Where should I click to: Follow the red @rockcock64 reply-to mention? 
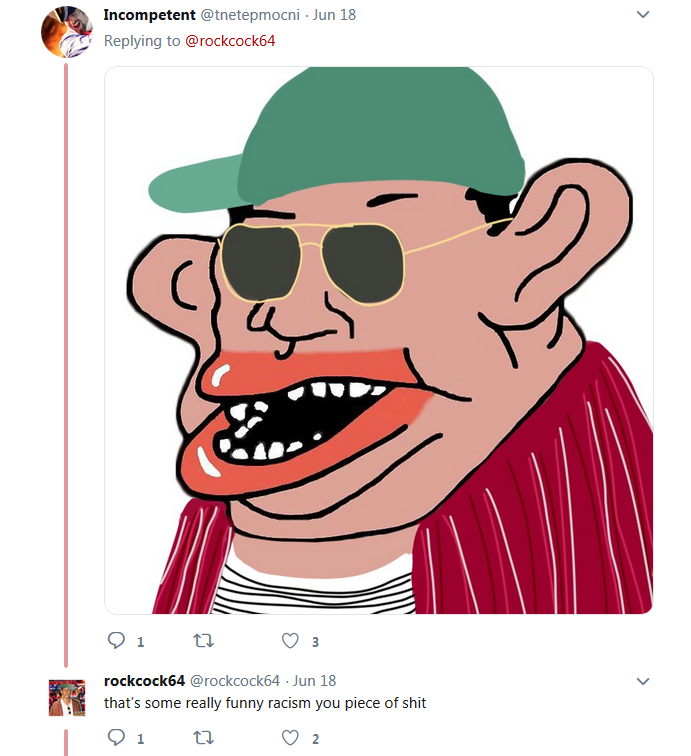click(230, 41)
